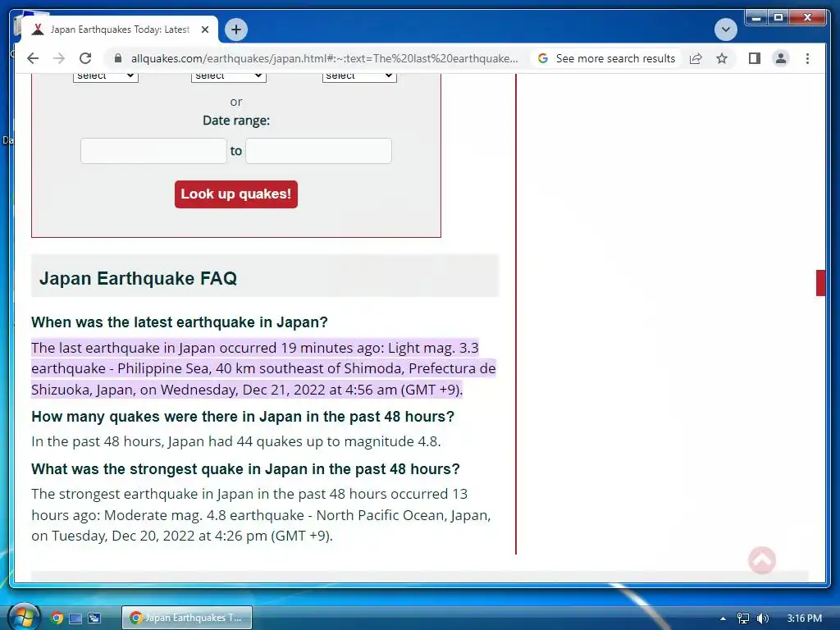The image size is (840, 630).
Task: Click highlighted last earthquake answer text
Action: coord(263,368)
